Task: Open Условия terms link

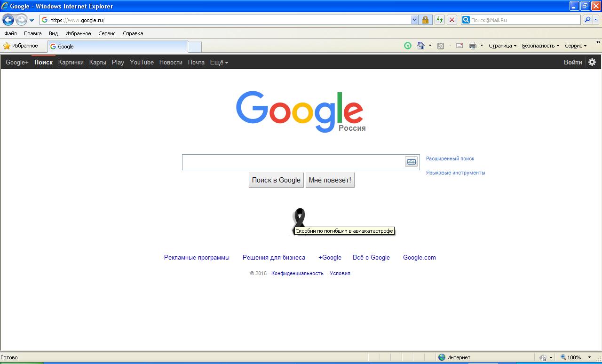Action: coord(340,273)
